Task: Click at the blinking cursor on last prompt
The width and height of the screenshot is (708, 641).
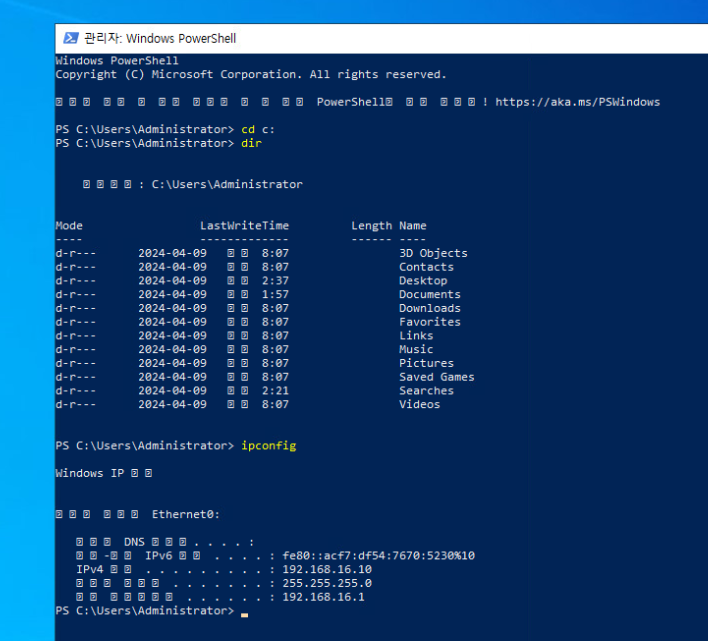Action: coord(244,614)
